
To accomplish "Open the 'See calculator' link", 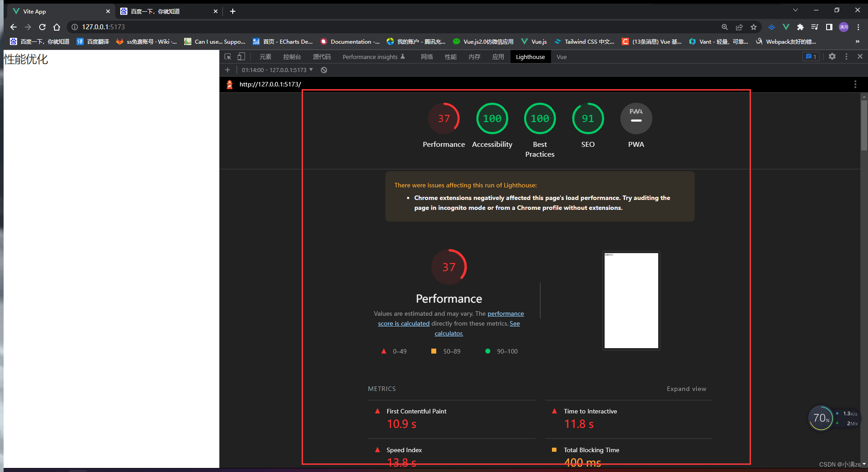I will tap(477, 328).
